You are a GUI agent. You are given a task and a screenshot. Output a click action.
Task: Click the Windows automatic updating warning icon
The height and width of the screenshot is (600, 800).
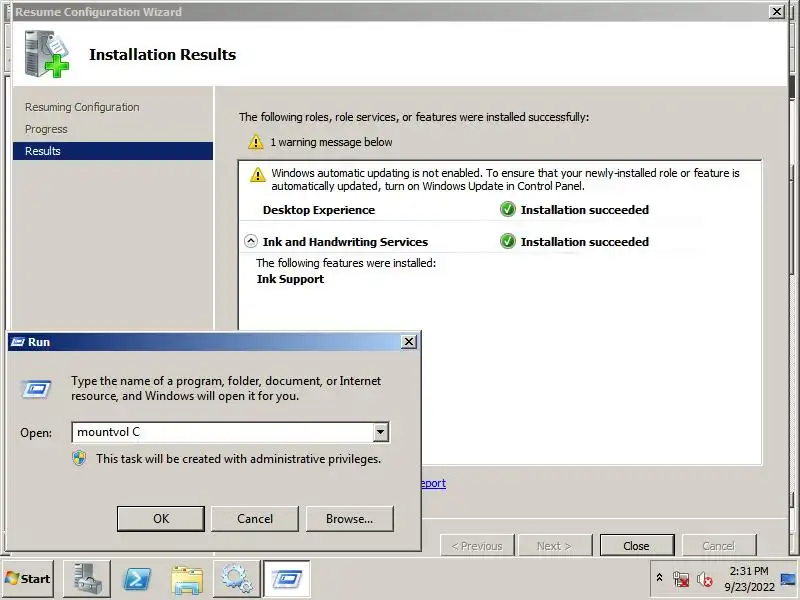[x=258, y=175]
